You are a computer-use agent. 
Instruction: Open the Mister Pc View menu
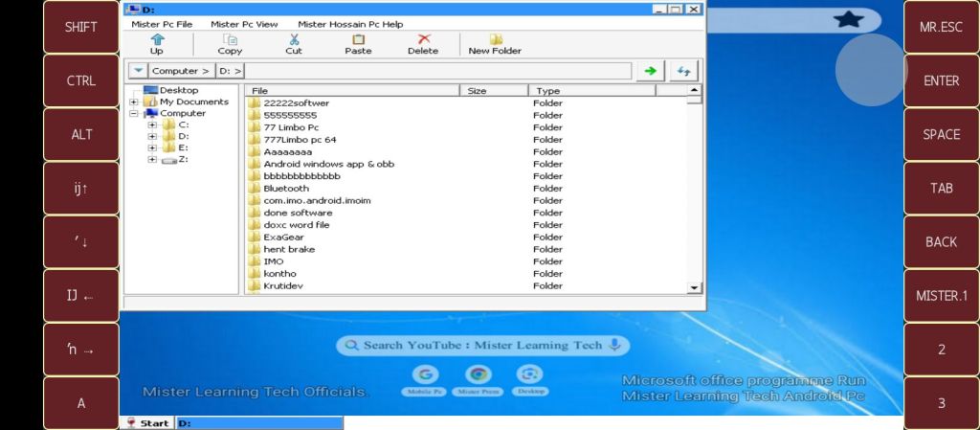(x=244, y=24)
